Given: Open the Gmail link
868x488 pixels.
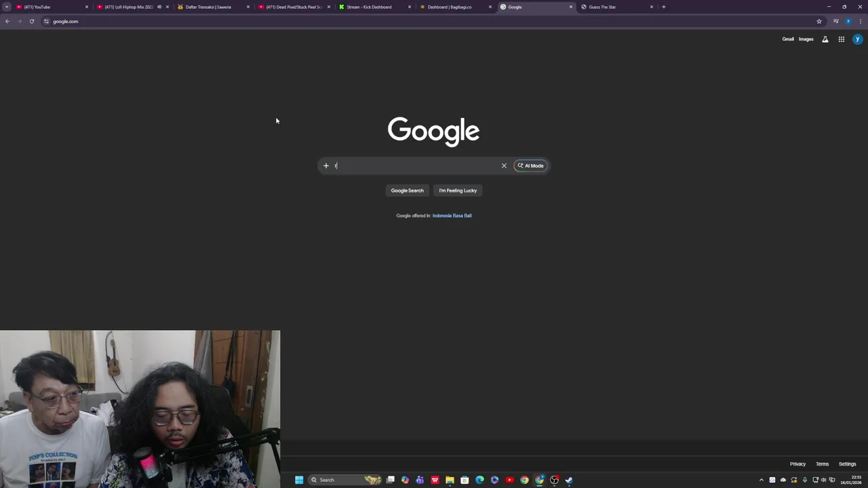Looking at the screenshot, I should point(788,39).
